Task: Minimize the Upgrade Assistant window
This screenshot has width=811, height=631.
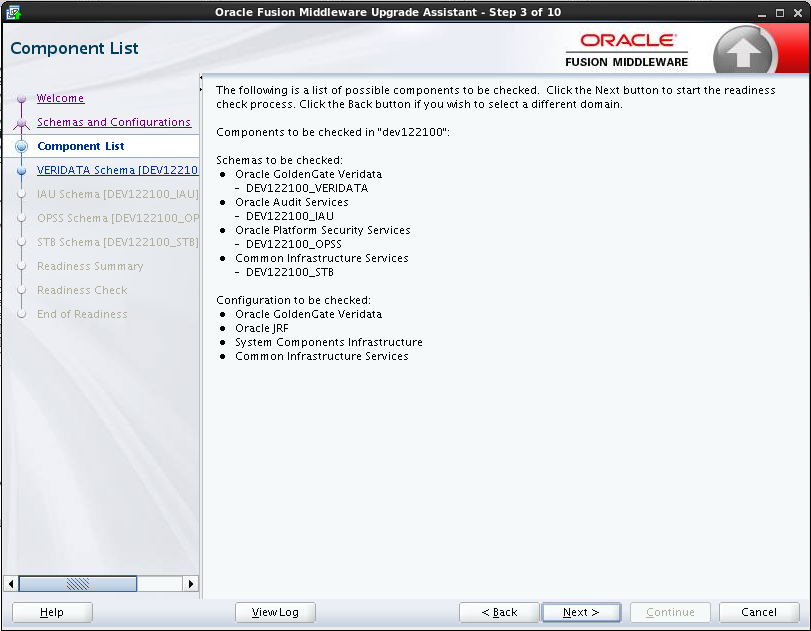Action: [761, 13]
